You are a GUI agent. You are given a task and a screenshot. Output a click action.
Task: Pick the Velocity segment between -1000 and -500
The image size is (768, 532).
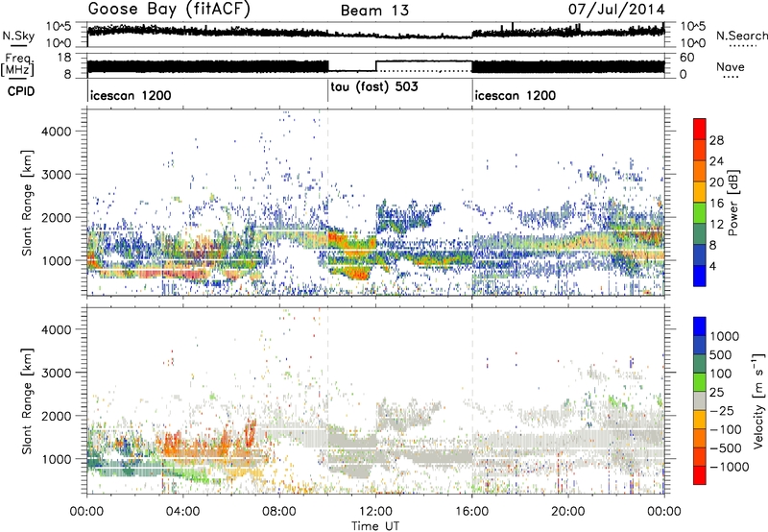click(700, 456)
